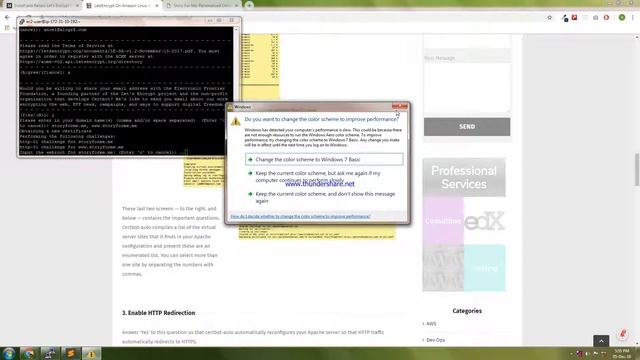Open the Chrome three-dot menu

[633, 18]
